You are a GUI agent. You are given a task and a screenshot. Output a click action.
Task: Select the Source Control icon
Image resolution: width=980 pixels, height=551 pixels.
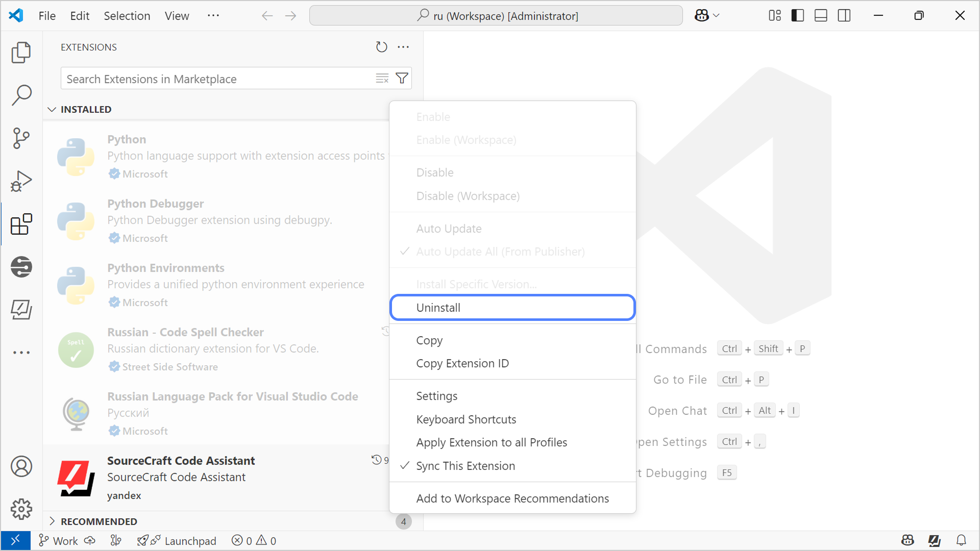pyautogui.click(x=21, y=138)
